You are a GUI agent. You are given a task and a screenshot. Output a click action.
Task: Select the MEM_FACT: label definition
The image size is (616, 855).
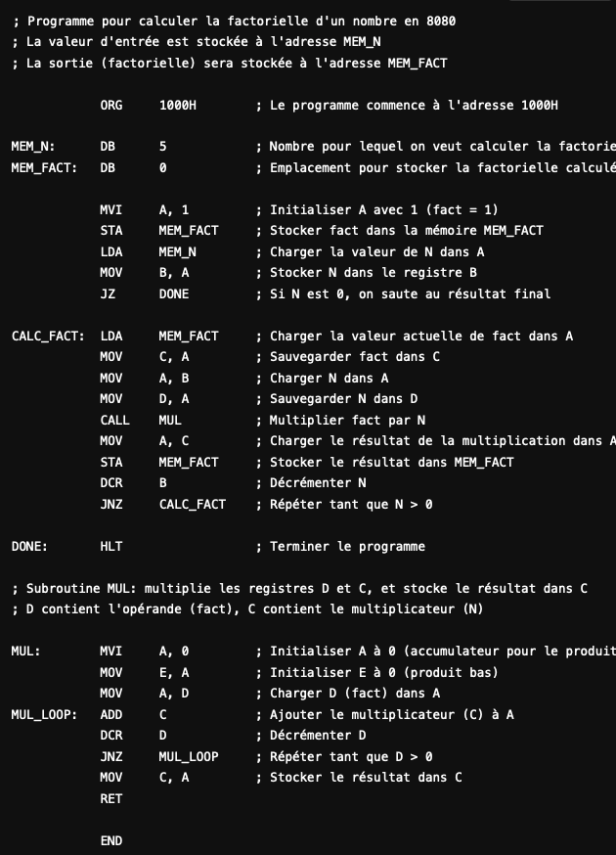(44, 167)
